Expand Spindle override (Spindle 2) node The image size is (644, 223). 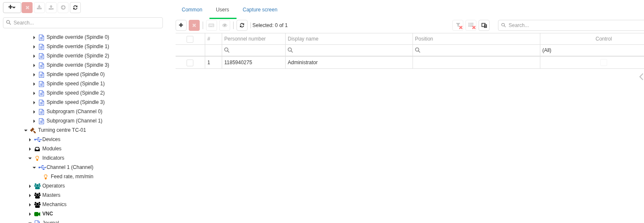(34, 56)
